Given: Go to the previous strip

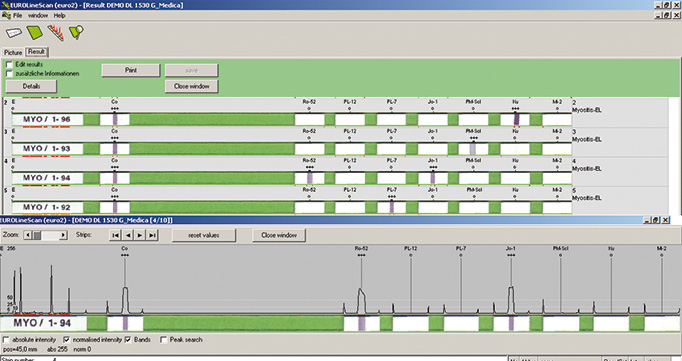Looking at the screenshot, I should click(x=128, y=235).
